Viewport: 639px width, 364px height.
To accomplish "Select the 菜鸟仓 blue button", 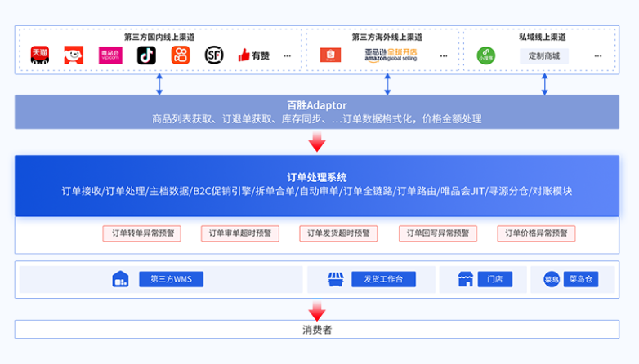I will pyautogui.click(x=581, y=279).
